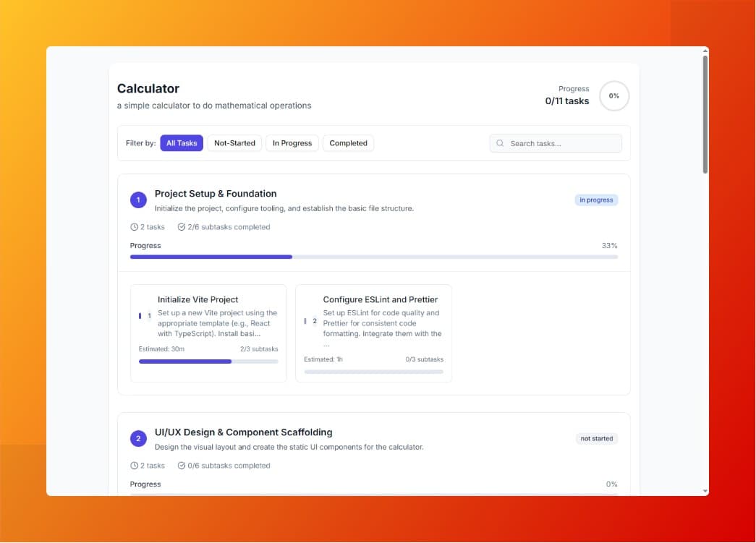
Task: Select the numbered circle for Project Setup & Foundation
Action: 138,200
